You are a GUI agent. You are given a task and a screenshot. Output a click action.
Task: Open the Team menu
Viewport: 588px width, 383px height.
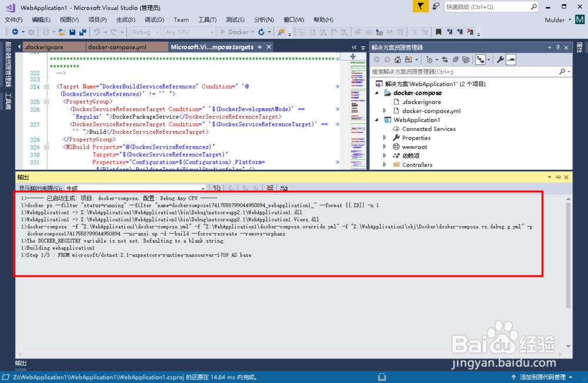tap(181, 20)
